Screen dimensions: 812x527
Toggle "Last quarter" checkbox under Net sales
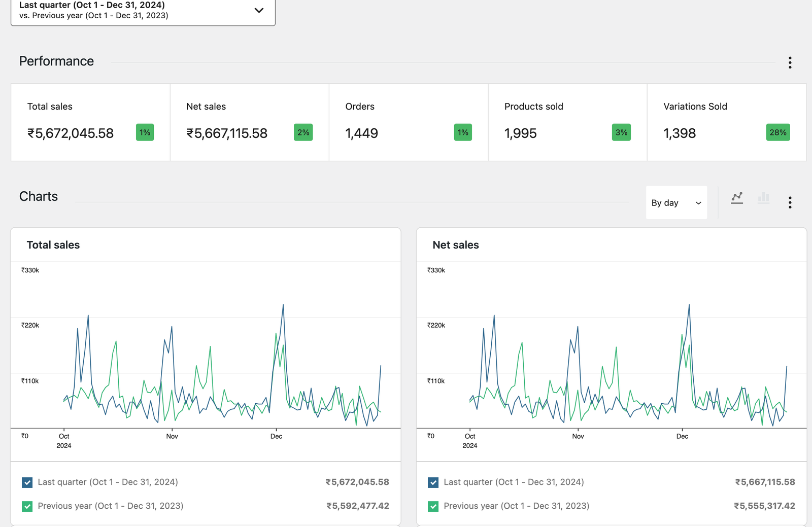pos(433,482)
